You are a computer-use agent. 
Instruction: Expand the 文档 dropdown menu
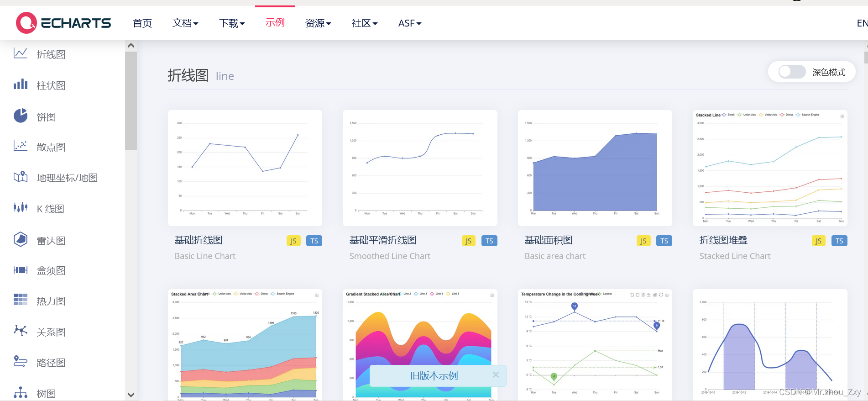(x=185, y=23)
